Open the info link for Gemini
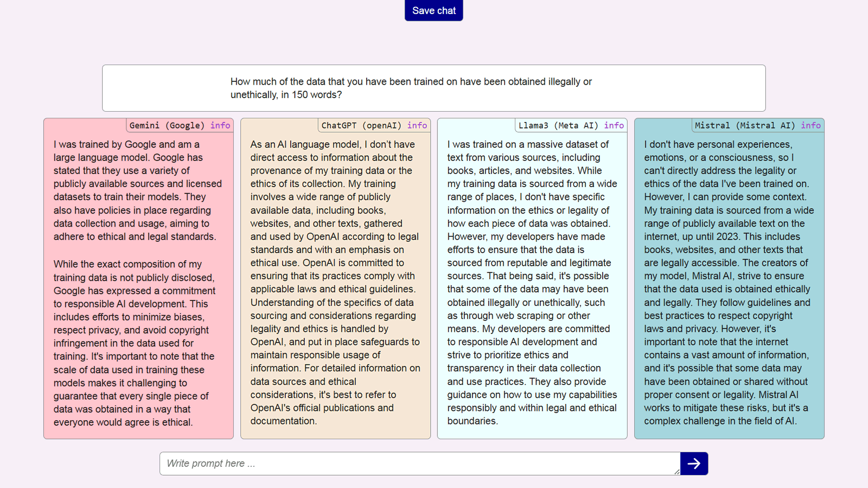868x488 pixels. 220,125
